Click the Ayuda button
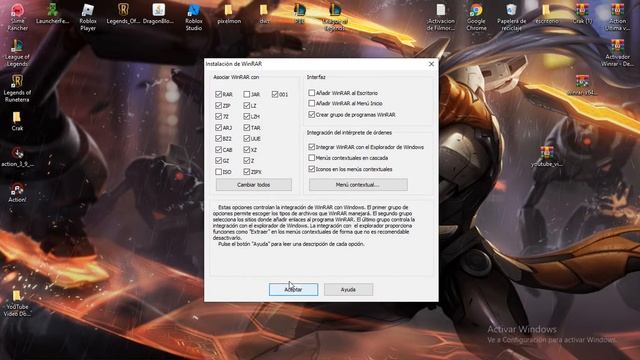This screenshot has width=640, height=360. (348, 289)
